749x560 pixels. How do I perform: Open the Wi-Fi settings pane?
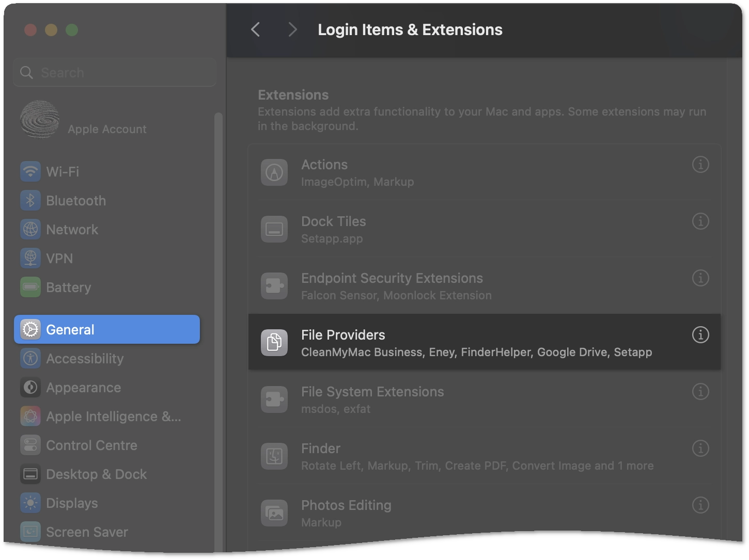(107, 171)
